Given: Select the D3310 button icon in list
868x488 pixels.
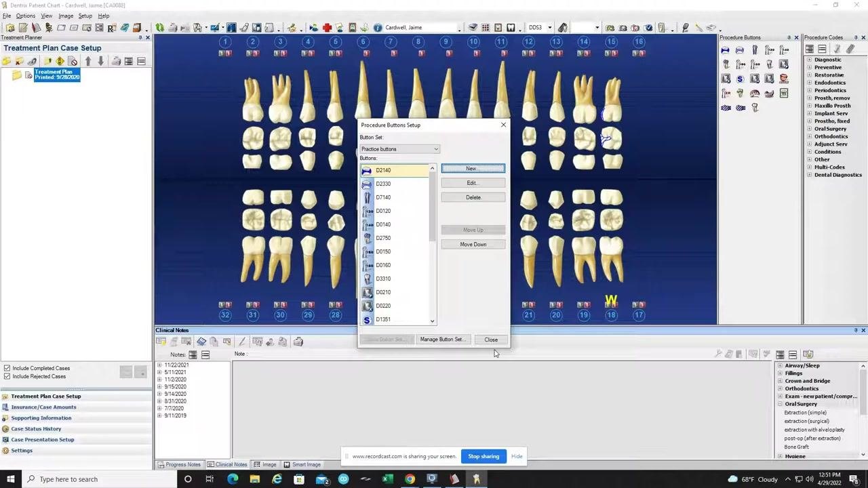Looking at the screenshot, I should (x=367, y=279).
